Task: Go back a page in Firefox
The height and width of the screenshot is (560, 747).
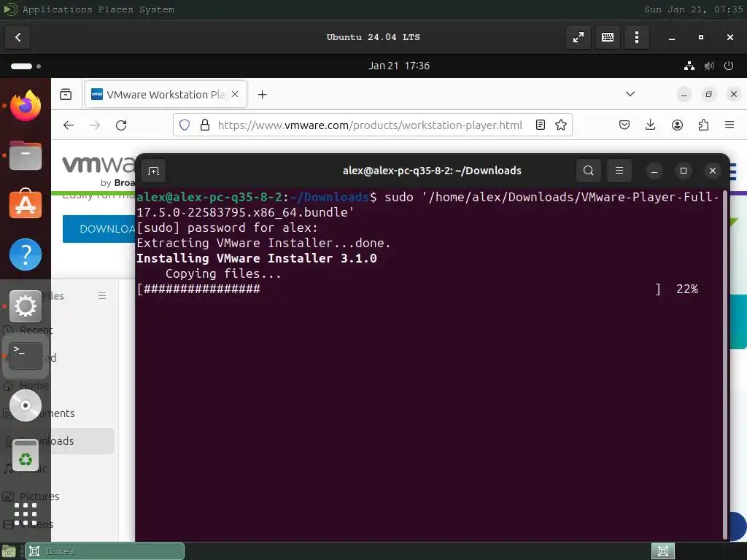Action: click(69, 125)
